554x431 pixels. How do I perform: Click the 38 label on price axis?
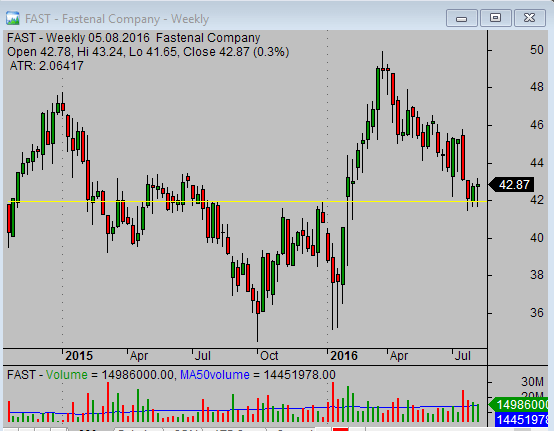coord(537,275)
